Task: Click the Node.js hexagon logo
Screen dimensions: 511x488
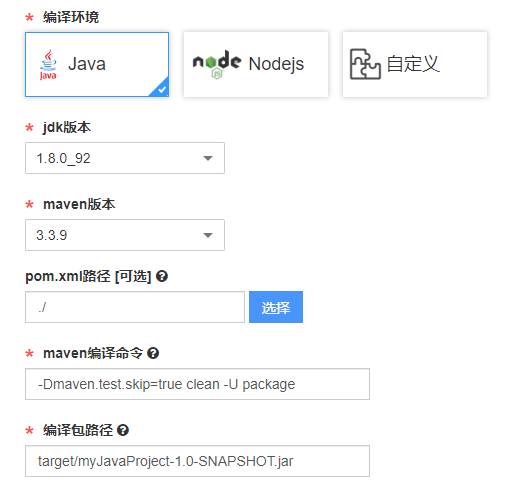Action: tap(217, 64)
